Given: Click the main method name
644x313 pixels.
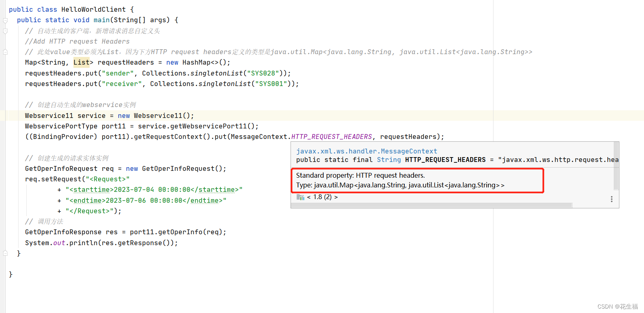Looking at the screenshot, I should click(x=102, y=20).
